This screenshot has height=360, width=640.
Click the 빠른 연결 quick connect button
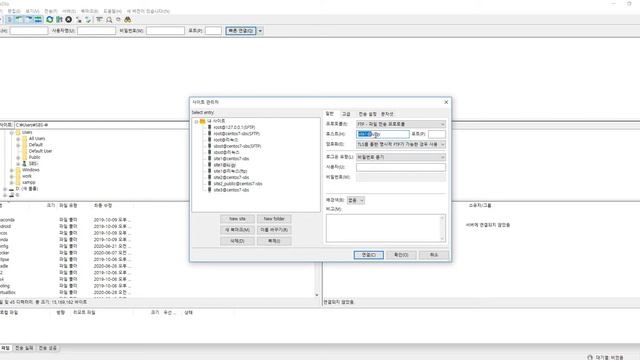tap(241, 31)
